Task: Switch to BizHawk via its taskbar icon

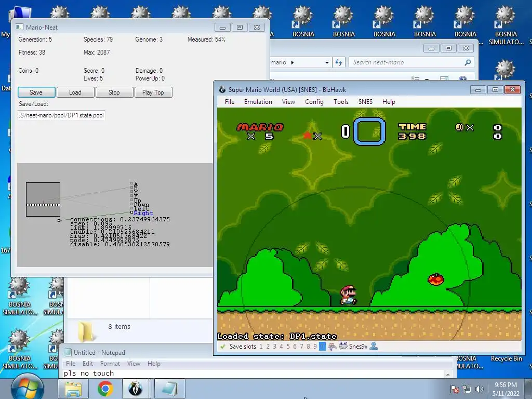Action: point(136,389)
